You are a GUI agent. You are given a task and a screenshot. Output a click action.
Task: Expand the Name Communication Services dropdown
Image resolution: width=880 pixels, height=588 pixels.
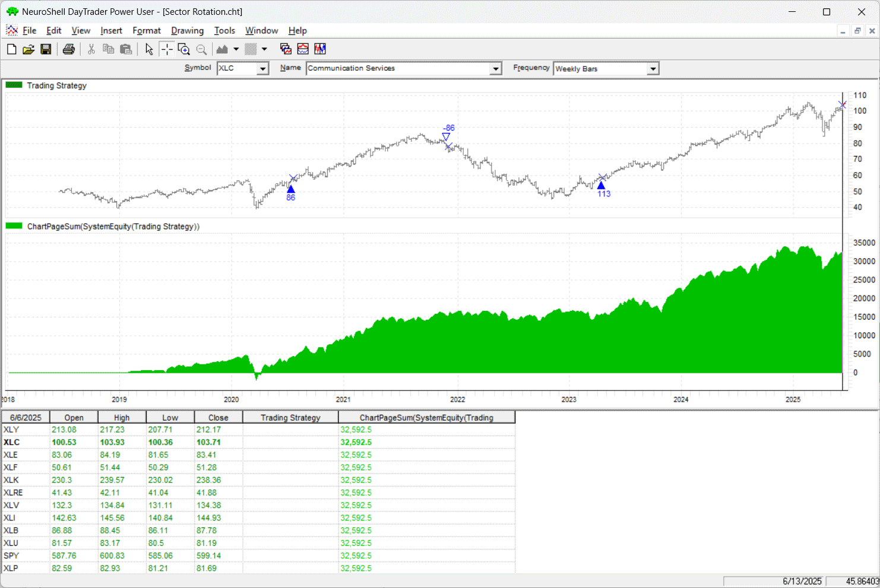[x=495, y=69]
